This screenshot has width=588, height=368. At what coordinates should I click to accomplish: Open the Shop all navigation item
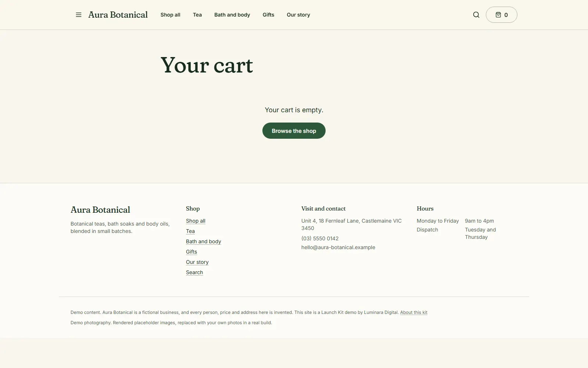[x=171, y=15]
